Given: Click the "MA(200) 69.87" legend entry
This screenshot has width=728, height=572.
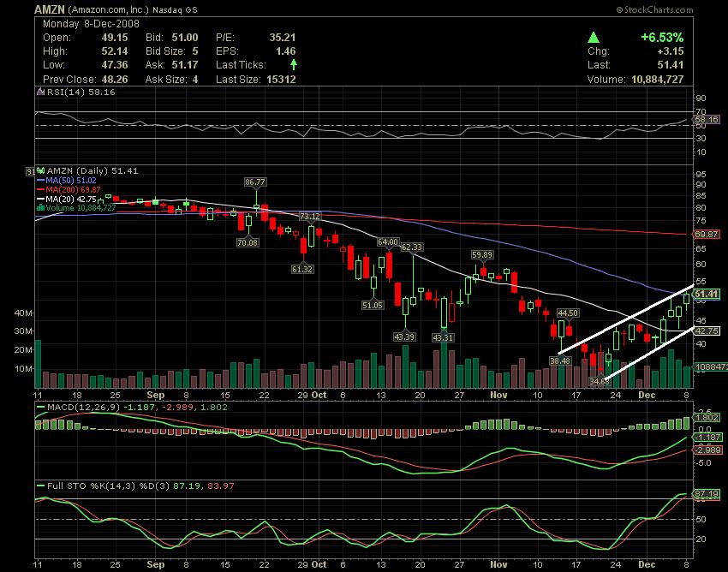Looking at the screenshot, I should 73,190.
